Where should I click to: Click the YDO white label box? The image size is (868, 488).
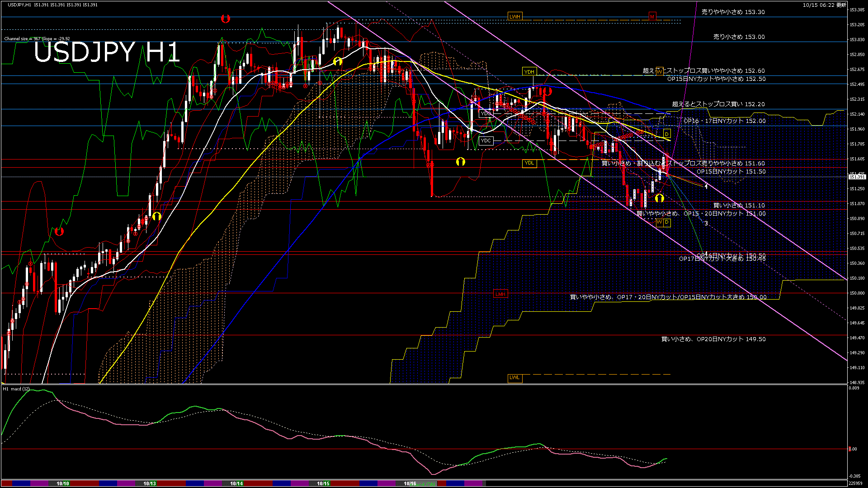click(x=486, y=113)
